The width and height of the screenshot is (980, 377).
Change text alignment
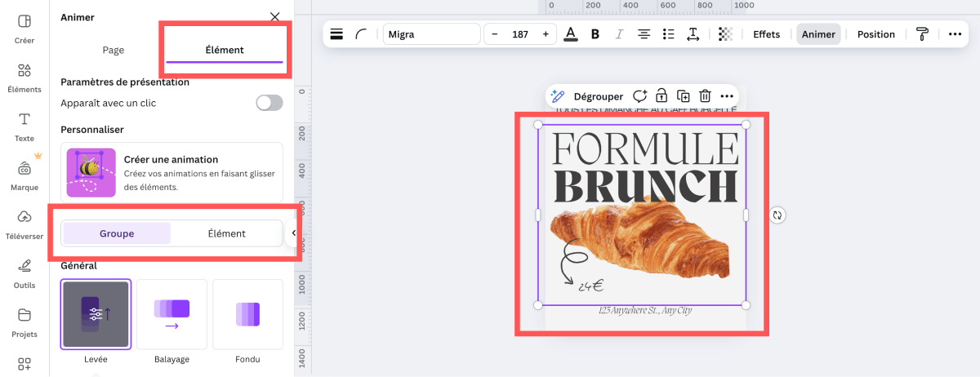click(644, 34)
